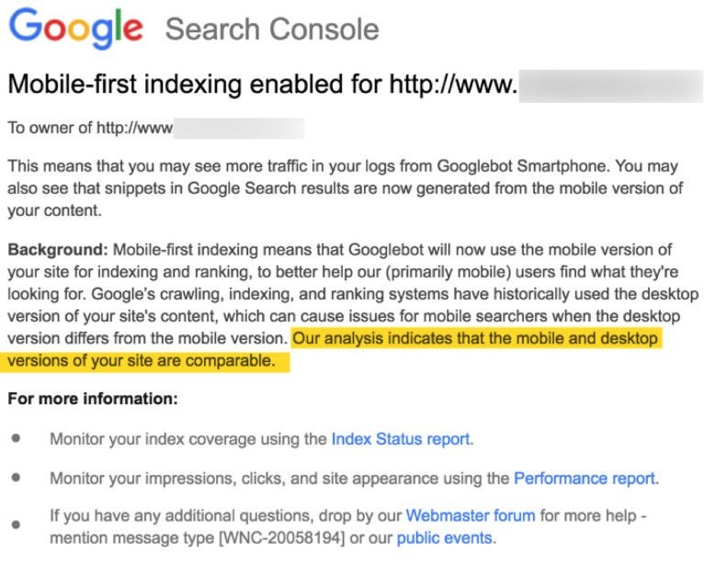
Task: Click the blurred site address after 'To owner of'
Action: [x=239, y=127]
